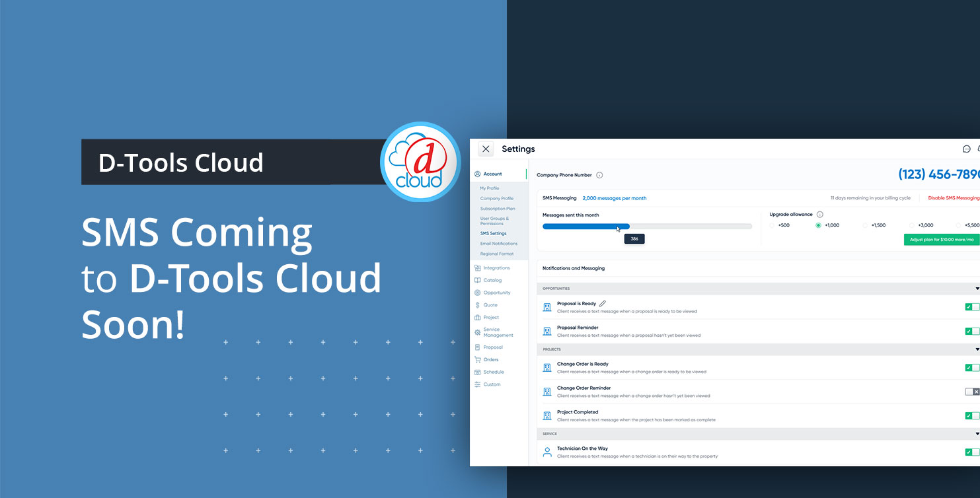Click the Schedule calendar icon
The width and height of the screenshot is (980, 498).
[x=478, y=373]
